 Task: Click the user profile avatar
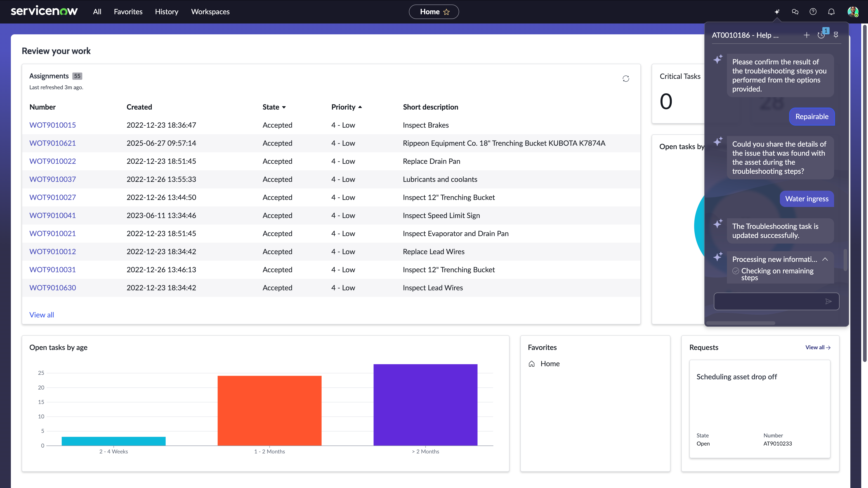852,12
